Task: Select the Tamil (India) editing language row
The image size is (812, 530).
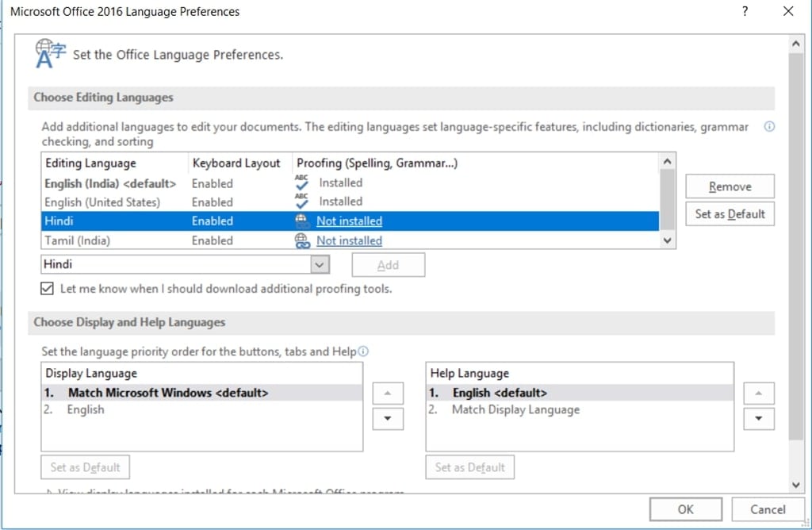Action: [78, 240]
